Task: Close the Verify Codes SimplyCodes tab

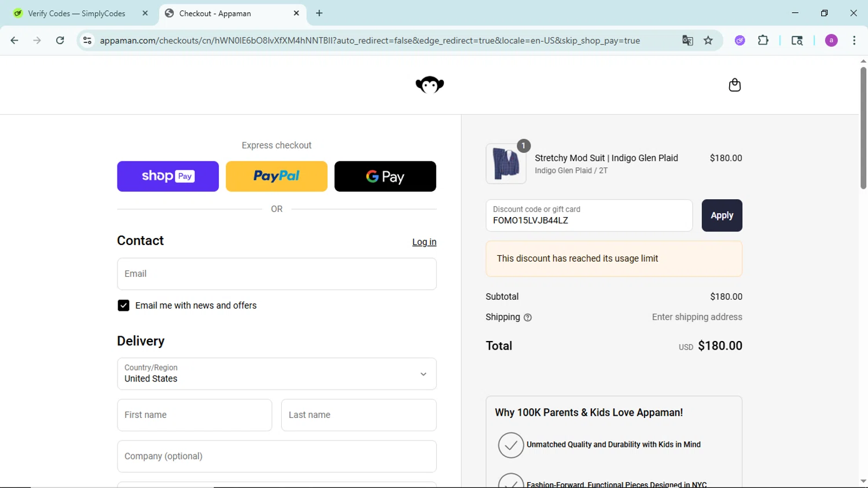Action: (145, 13)
